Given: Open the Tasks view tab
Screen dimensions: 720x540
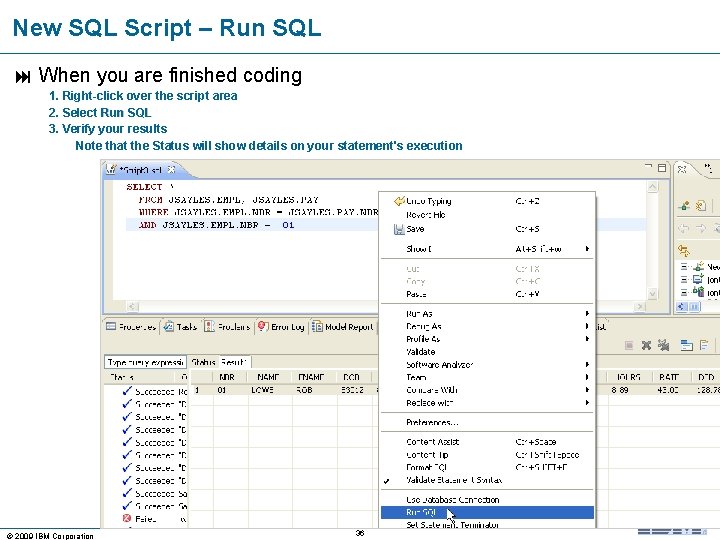Looking at the screenshot, I should point(180,326).
